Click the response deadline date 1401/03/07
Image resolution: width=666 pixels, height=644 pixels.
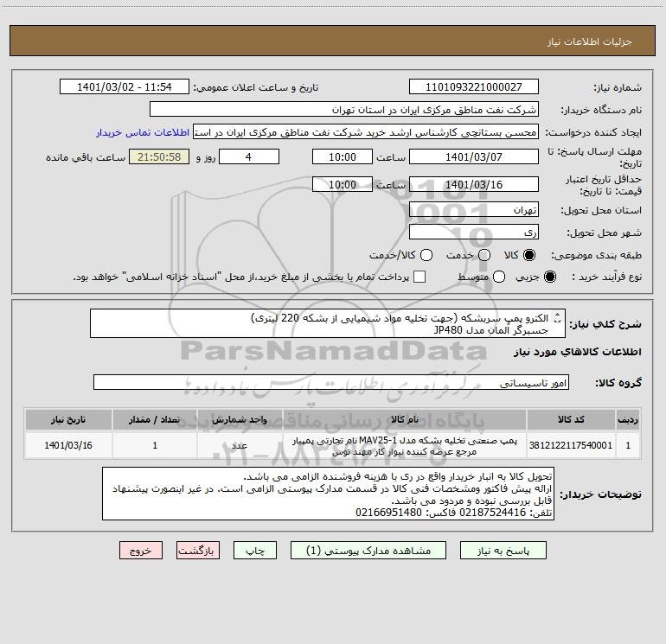[474, 156]
